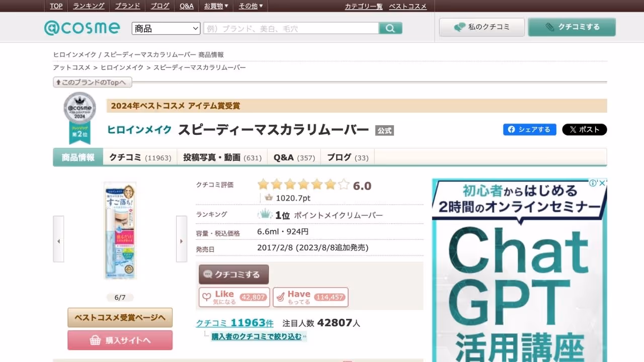644x362 pixels.
Task: Click the 1020.7pt points value
Action: click(x=293, y=198)
